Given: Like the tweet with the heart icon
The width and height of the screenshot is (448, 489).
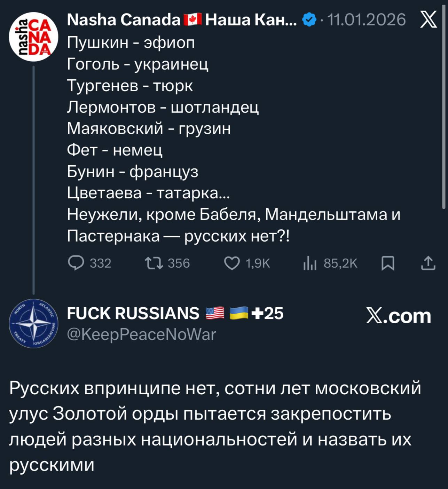Looking at the screenshot, I should click(231, 263).
